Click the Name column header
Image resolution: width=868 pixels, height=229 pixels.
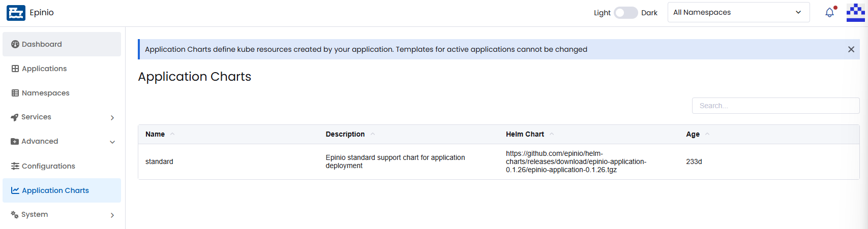click(x=155, y=134)
